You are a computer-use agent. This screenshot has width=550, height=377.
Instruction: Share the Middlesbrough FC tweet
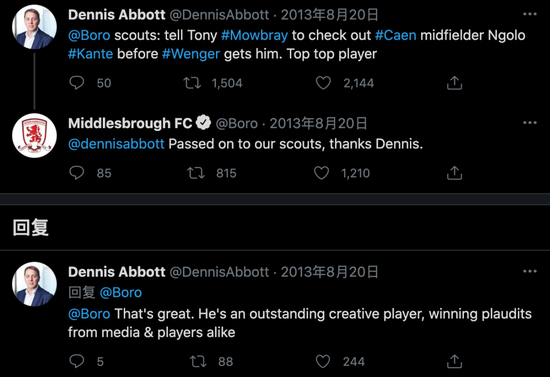(x=454, y=173)
